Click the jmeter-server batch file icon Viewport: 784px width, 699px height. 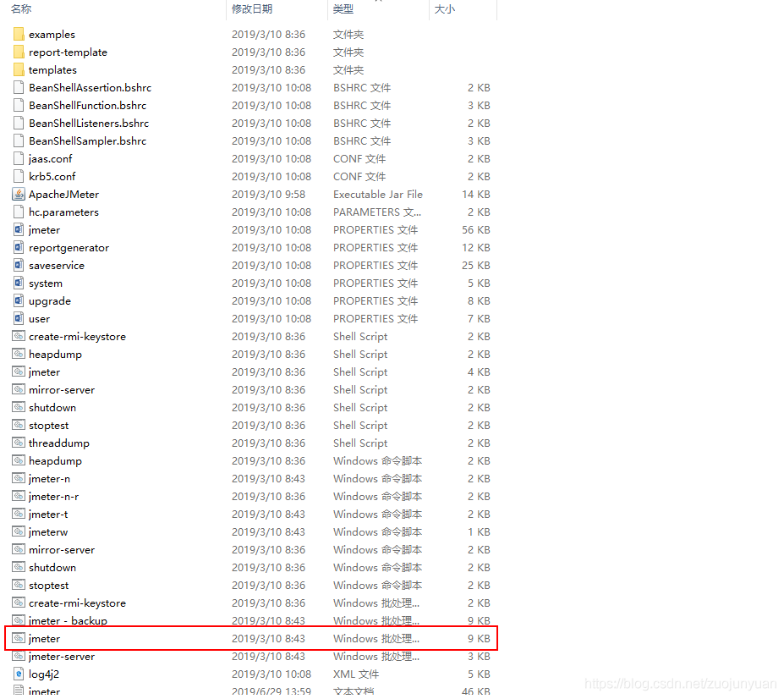(x=19, y=656)
